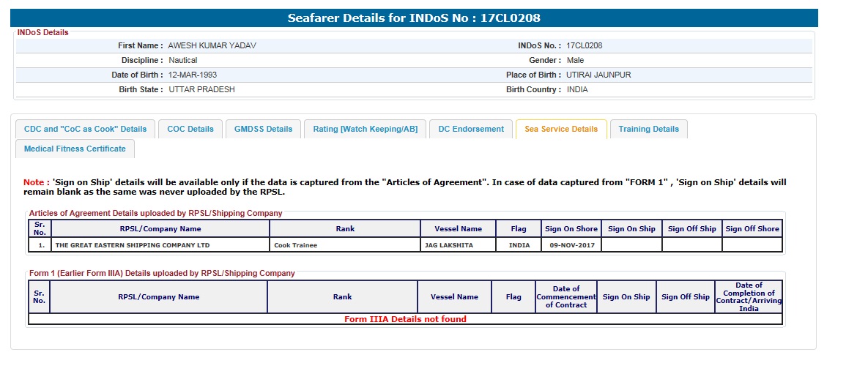Select the Cook Trainee rank cell
This screenshot has height=374, width=868.
tap(296, 245)
